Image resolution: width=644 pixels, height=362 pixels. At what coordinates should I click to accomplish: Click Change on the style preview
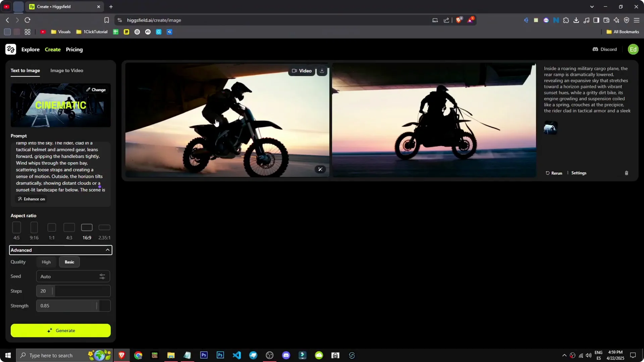tap(96, 89)
